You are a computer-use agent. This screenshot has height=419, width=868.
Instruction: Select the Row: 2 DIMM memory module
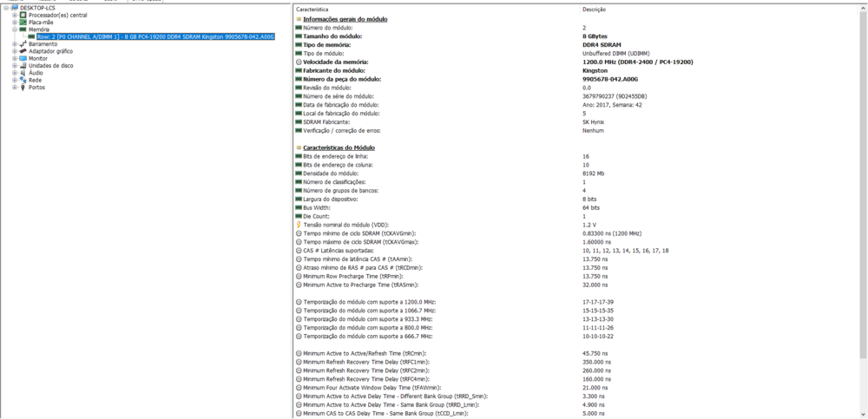[155, 36]
